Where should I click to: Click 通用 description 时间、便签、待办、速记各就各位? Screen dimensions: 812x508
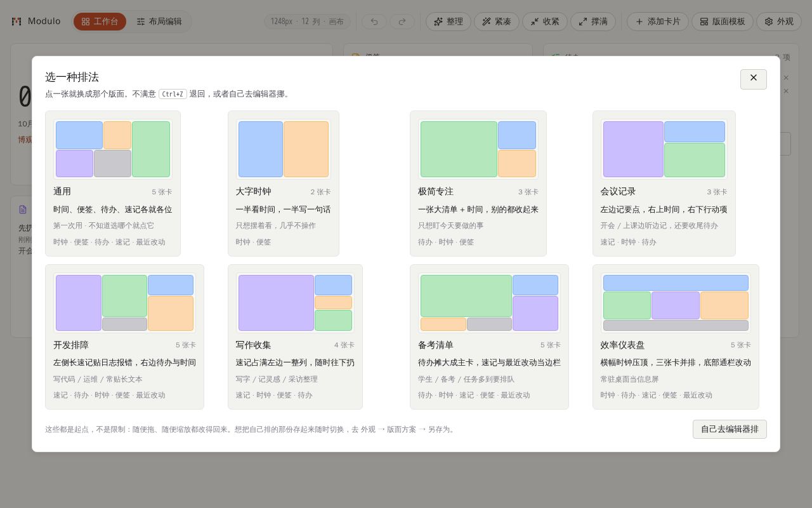[x=113, y=210]
